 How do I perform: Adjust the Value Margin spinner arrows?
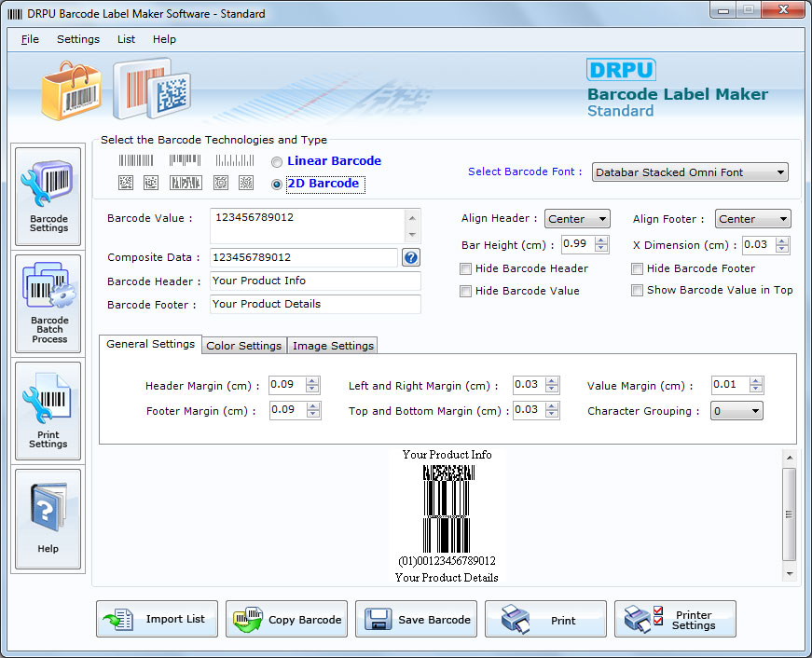click(x=755, y=385)
